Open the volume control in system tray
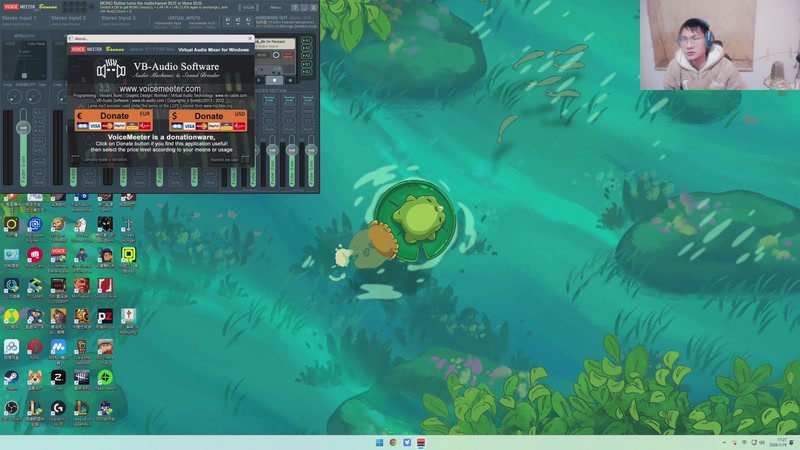 point(762,442)
